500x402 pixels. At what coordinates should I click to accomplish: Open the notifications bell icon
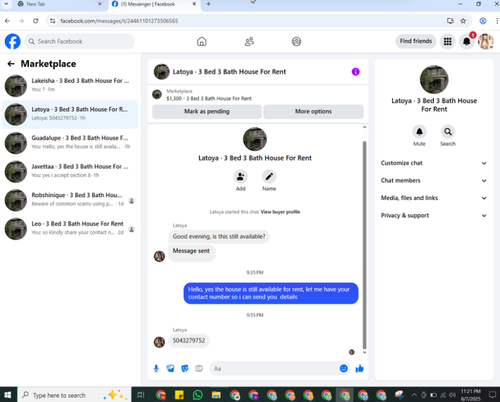click(x=467, y=41)
